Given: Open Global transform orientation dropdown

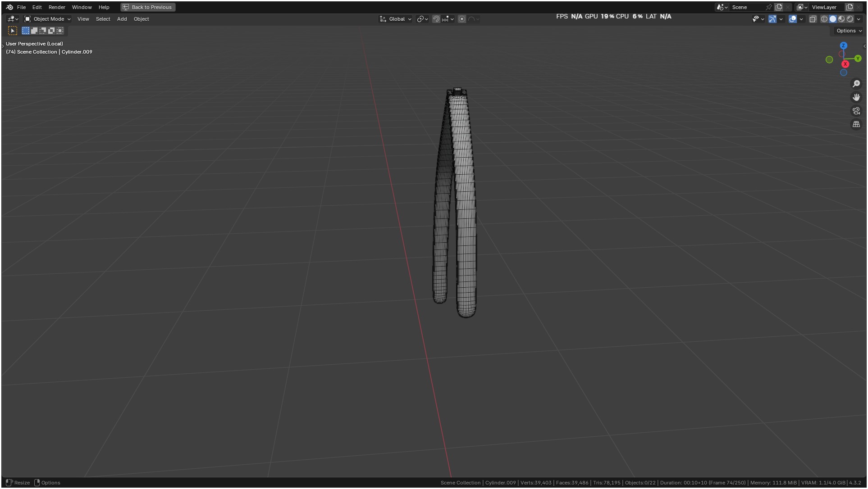Looking at the screenshot, I should click(x=396, y=19).
